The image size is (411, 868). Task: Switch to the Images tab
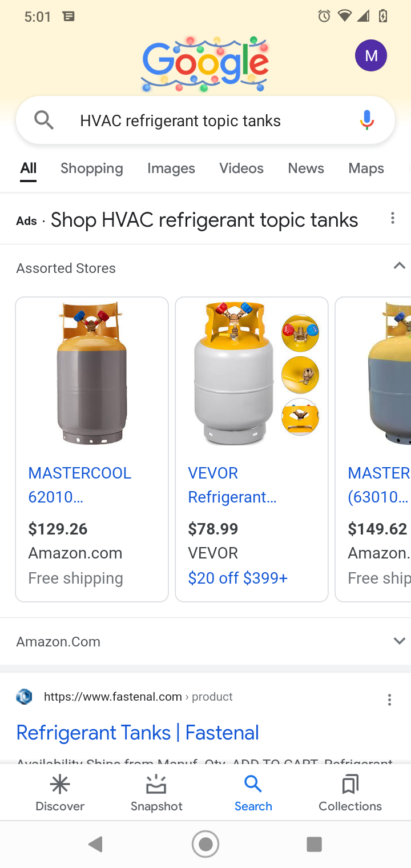click(171, 168)
